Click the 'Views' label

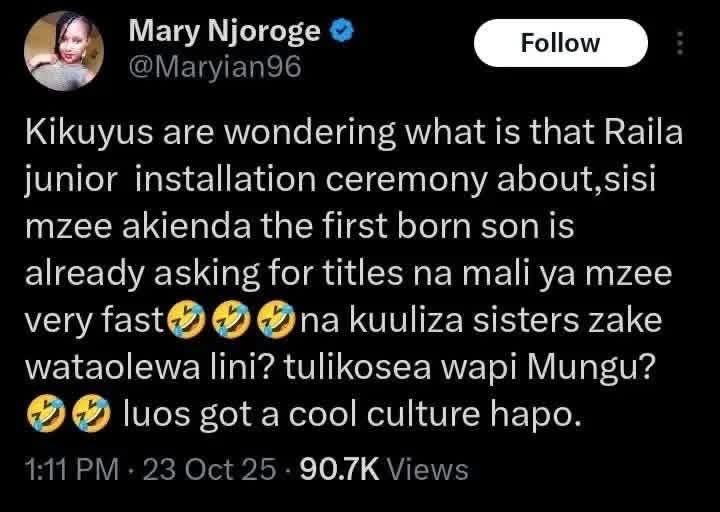point(428,471)
